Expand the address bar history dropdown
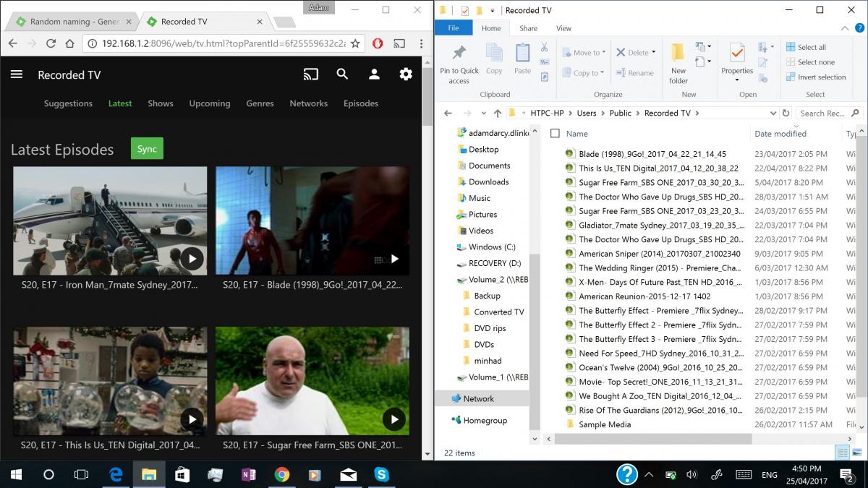The height and width of the screenshot is (488, 868). coord(773,114)
